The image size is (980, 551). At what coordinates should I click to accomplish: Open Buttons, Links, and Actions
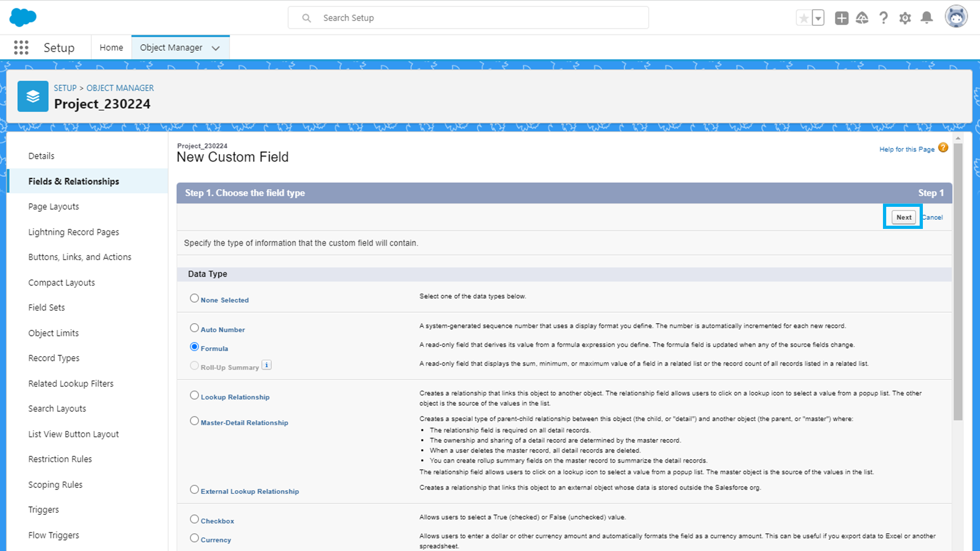[x=80, y=257]
